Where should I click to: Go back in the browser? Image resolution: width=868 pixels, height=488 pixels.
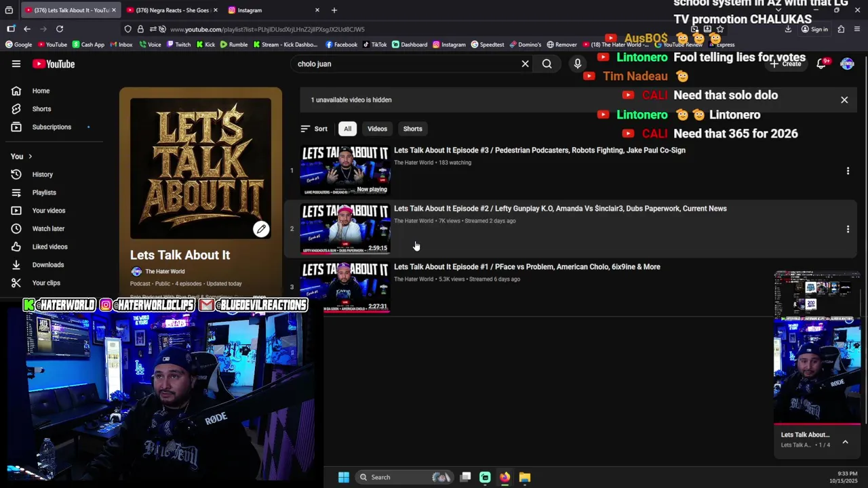click(x=27, y=29)
